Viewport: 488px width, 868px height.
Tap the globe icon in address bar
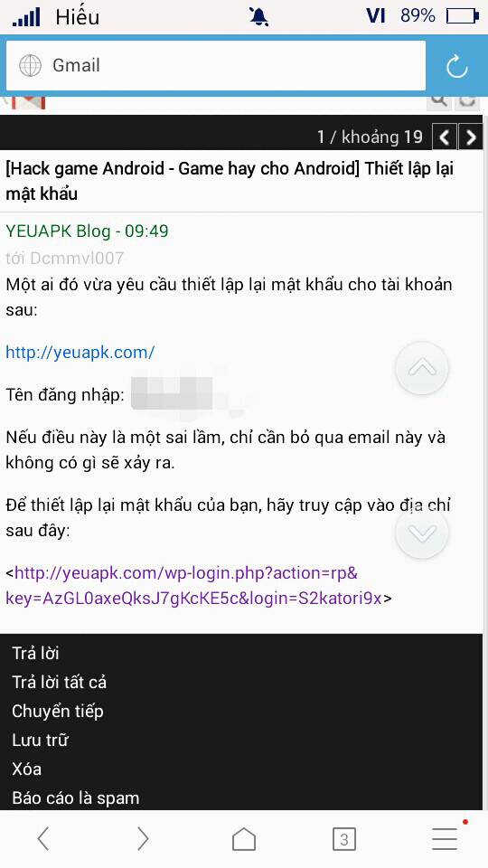click(30, 66)
